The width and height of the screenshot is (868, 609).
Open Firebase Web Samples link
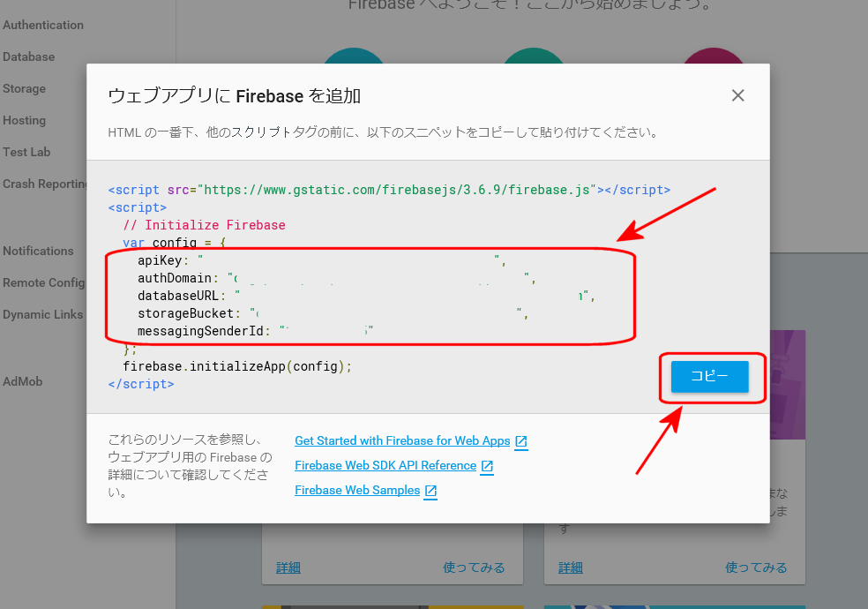pyautogui.click(x=357, y=491)
